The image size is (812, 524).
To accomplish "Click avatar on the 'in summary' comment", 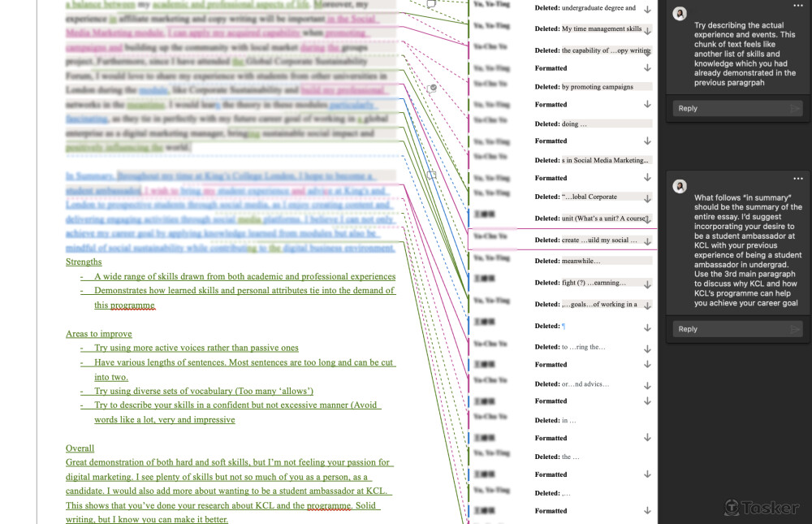I will click(x=680, y=186).
